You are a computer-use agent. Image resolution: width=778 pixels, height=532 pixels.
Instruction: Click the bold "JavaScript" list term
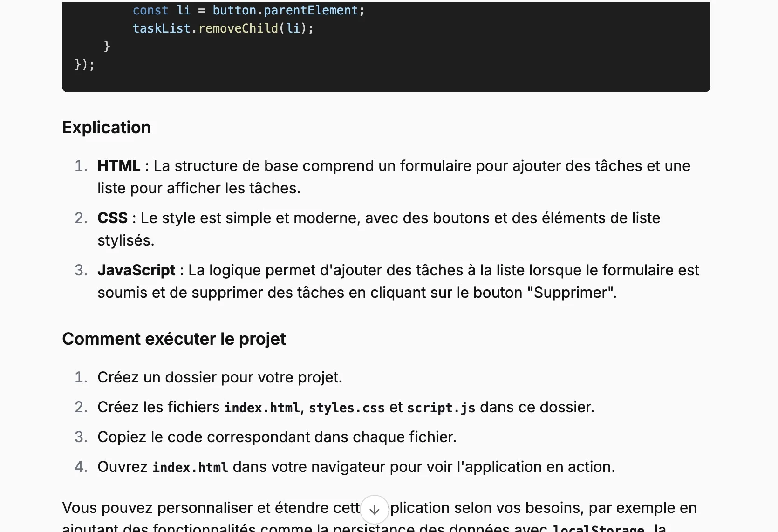tap(136, 270)
